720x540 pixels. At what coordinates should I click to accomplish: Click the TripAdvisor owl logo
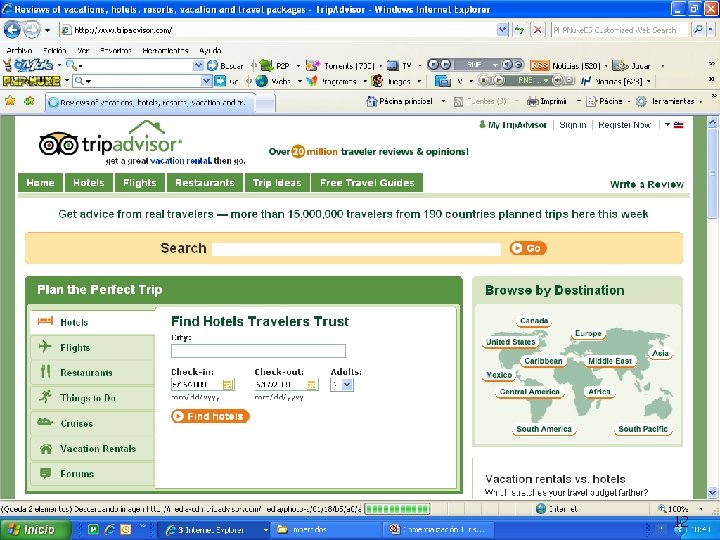[x=59, y=144]
